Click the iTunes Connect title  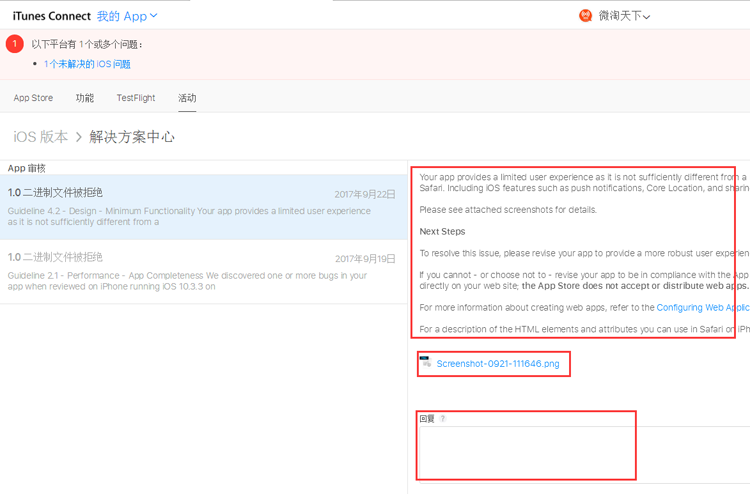click(x=52, y=16)
